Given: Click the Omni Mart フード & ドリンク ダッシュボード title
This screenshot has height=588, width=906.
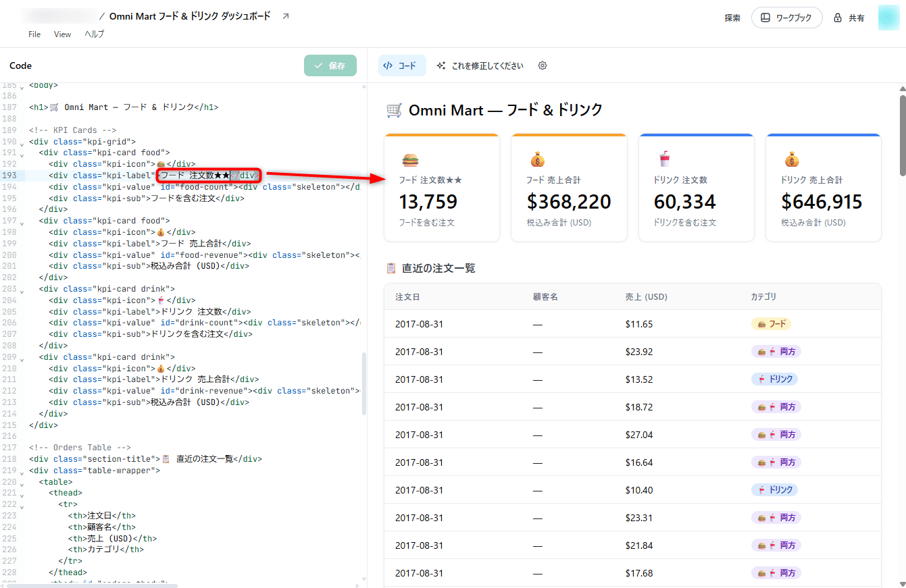Looking at the screenshot, I should pos(190,16).
